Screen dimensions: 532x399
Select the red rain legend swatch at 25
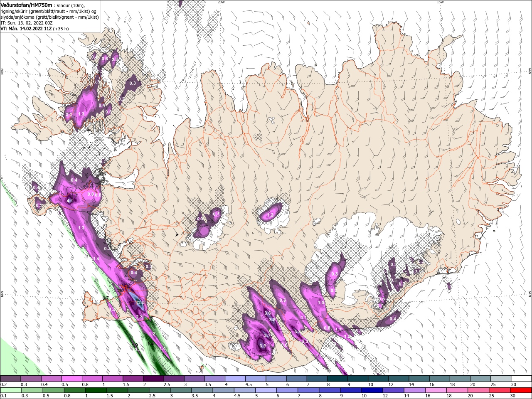500,390
